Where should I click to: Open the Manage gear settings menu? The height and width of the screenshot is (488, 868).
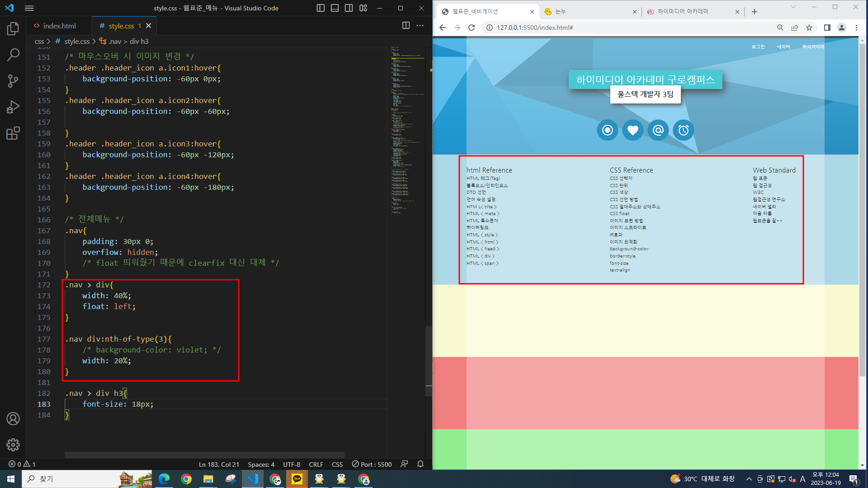pos(13,445)
